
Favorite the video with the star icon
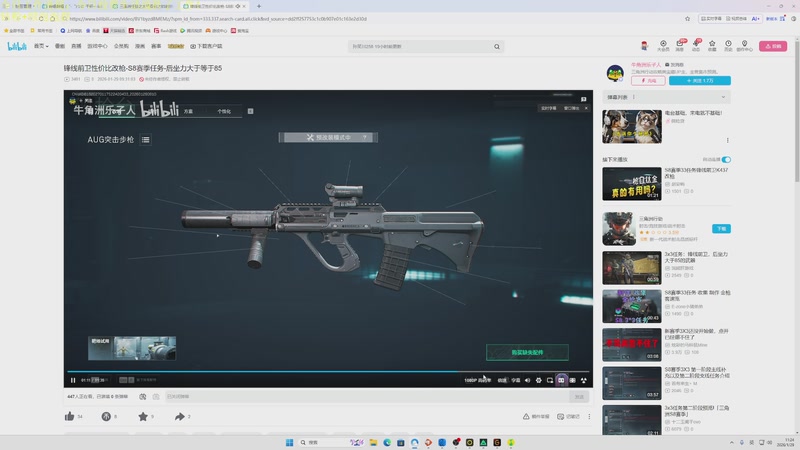[143, 416]
